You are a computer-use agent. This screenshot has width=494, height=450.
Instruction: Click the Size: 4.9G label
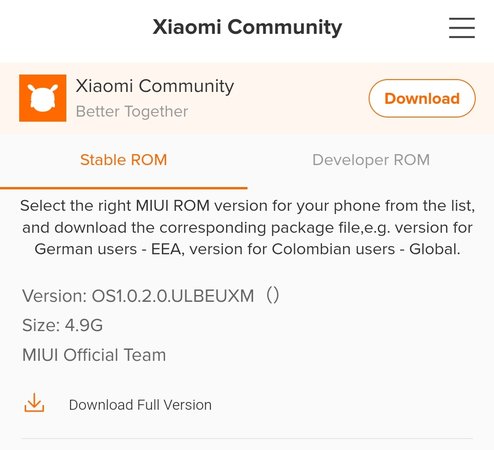point(62,325)
